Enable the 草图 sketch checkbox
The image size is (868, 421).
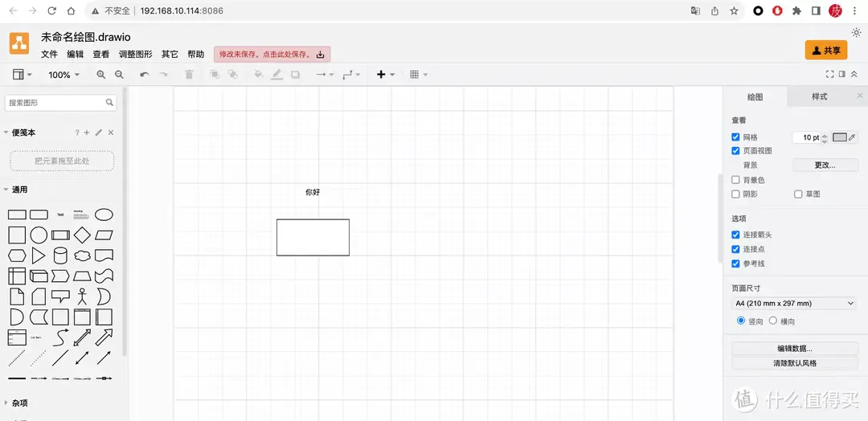pyautogui.click(x=798, y=194)
